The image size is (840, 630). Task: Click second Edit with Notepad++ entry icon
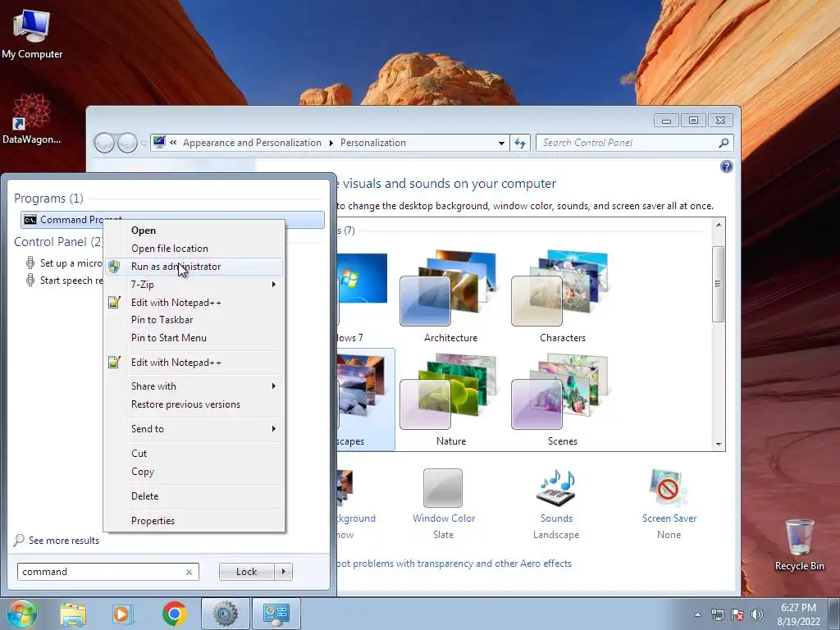(x=114, y=362)
